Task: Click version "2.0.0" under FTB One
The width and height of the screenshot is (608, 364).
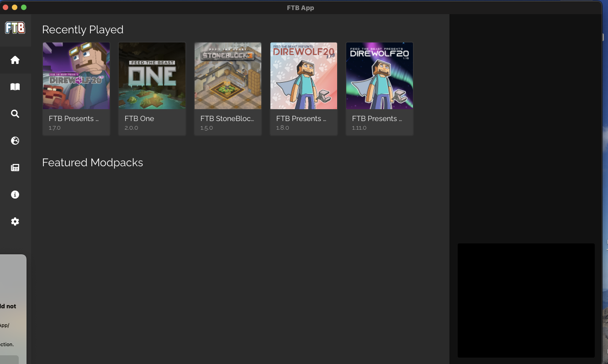Action: [x=131, y=128]
